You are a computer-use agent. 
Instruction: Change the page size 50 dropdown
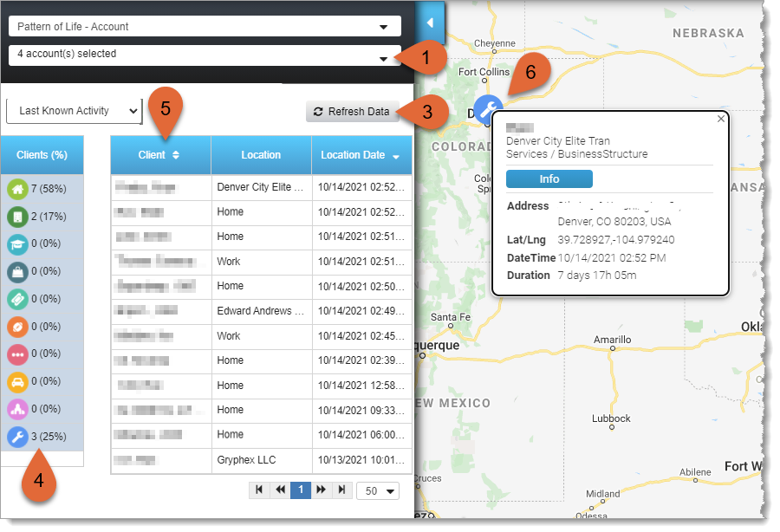(377, 490)
